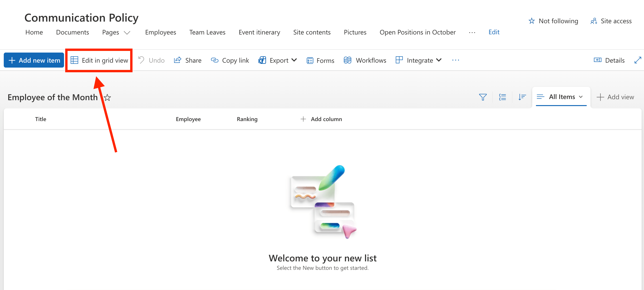Copy link to this list

click(230, 60)
